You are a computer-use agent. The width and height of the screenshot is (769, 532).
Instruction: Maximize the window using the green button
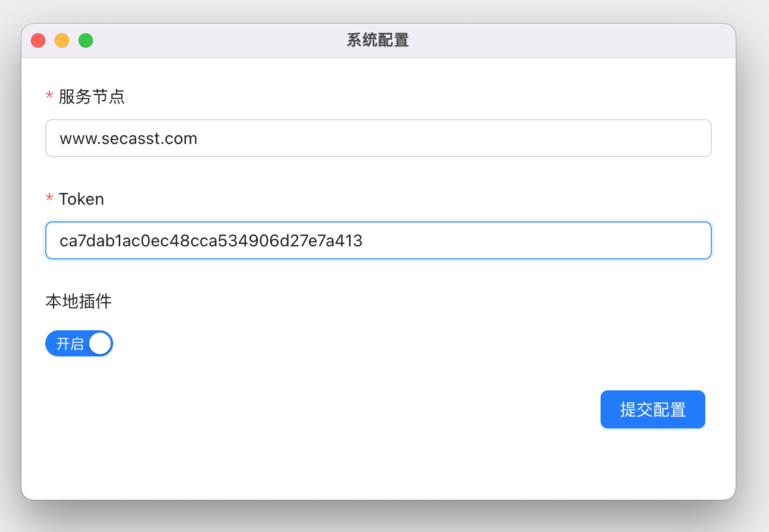tap(86, 40)
